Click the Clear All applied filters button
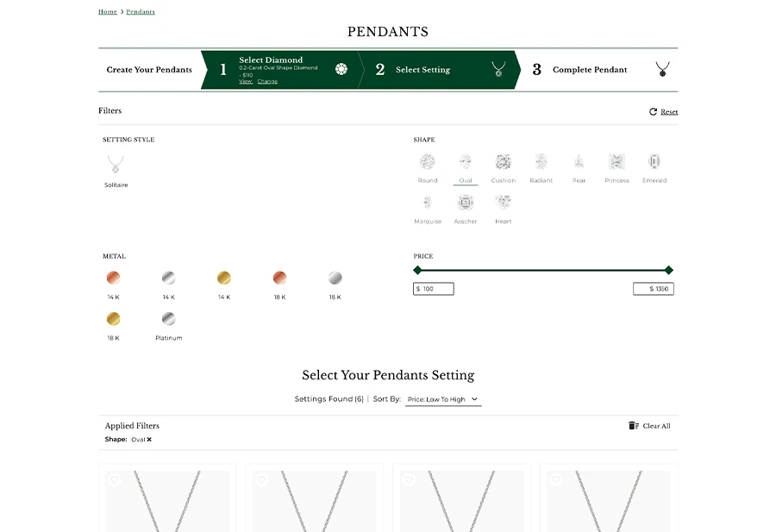 point(650,426)
